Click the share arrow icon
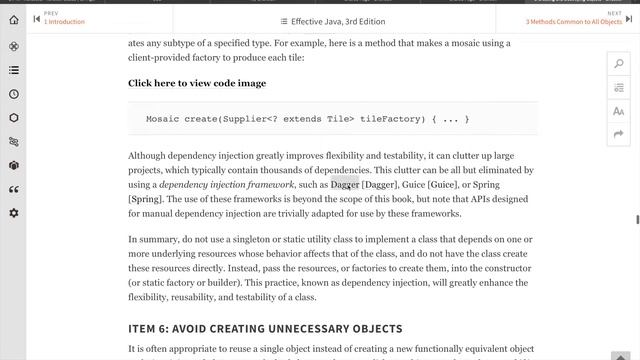This screenshot has width=640, height=360. pos(618,134)
